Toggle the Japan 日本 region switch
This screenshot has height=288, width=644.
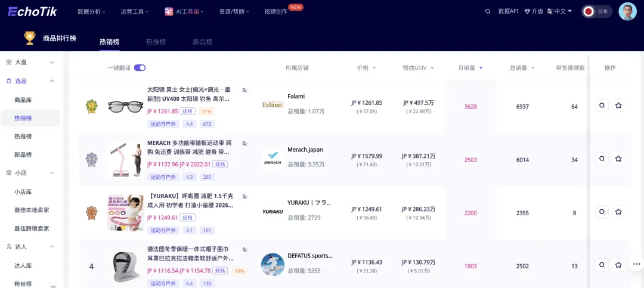(597, 11)
